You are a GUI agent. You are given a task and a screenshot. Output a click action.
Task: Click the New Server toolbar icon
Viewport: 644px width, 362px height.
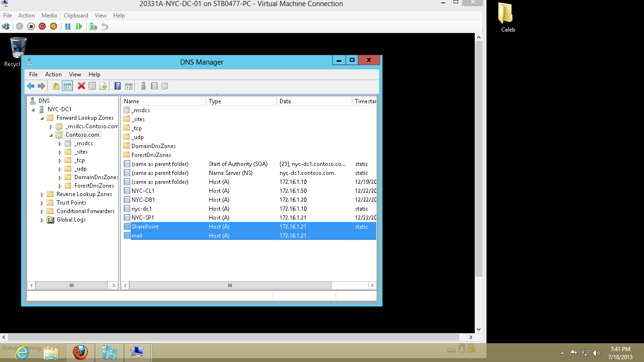[x=143, y=86]
